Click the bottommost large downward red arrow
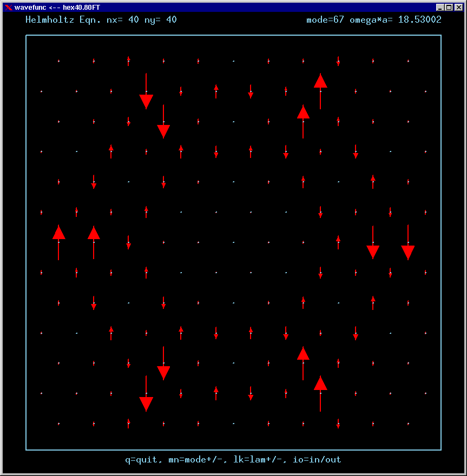Viewport: 467px width, 476px height. [146, 394]
